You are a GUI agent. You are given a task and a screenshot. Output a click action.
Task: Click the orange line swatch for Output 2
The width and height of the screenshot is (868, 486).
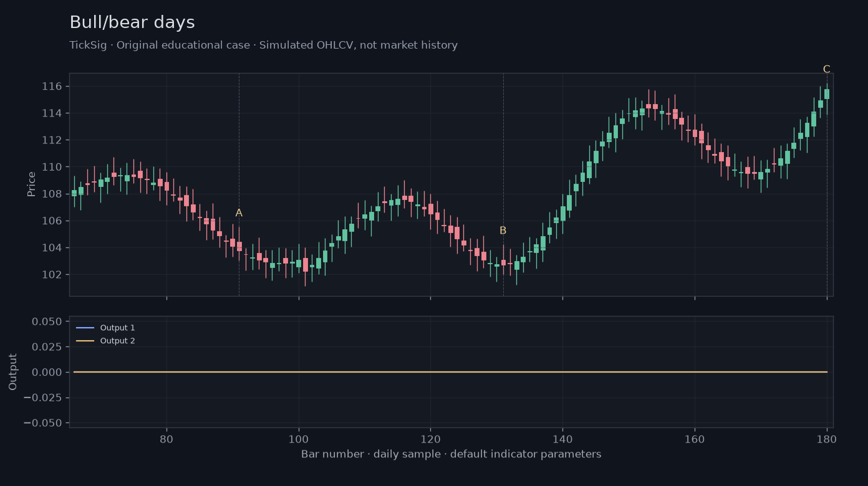pos(85,341)
